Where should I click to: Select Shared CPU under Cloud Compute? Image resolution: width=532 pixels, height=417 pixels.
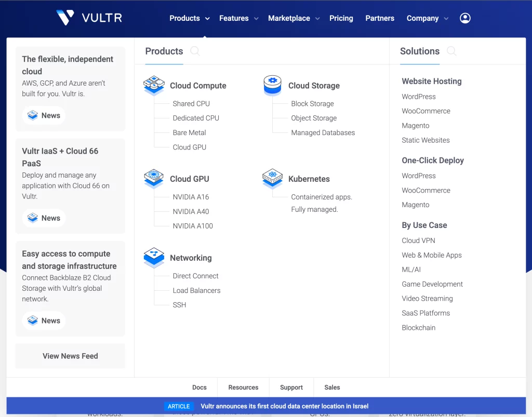[191, 103]
